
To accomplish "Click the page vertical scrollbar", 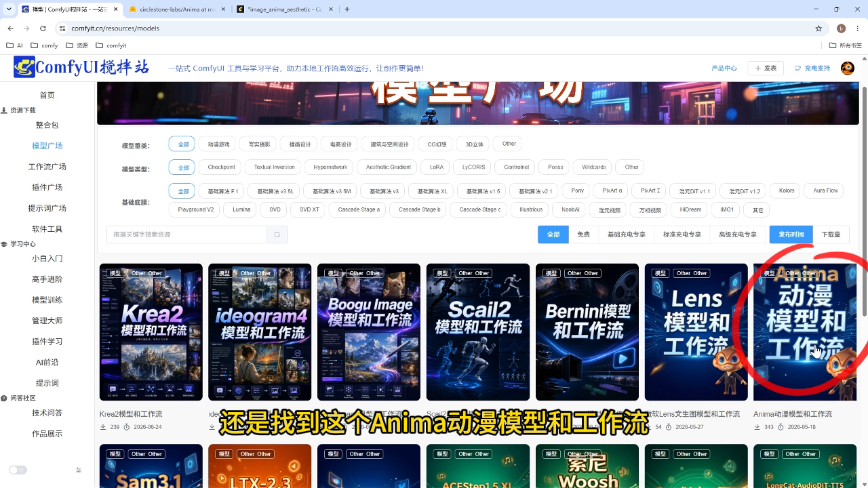I will pos(864,200).
